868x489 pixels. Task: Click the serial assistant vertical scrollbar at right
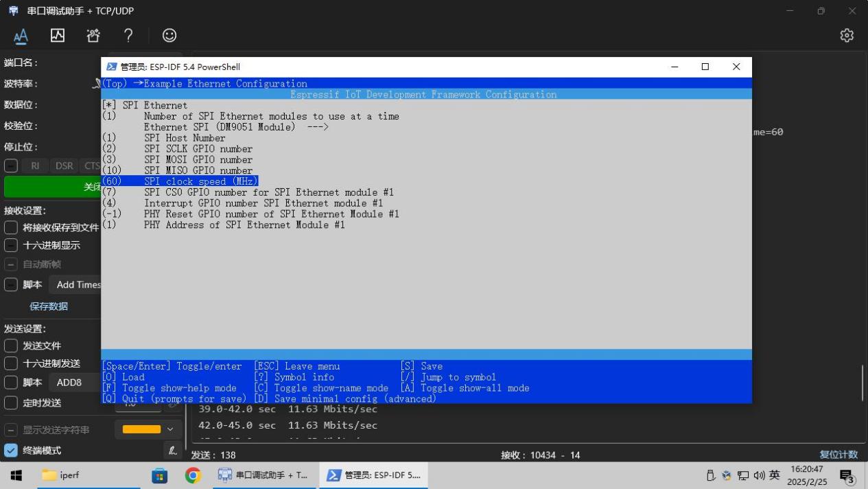(x=863, y=383)
